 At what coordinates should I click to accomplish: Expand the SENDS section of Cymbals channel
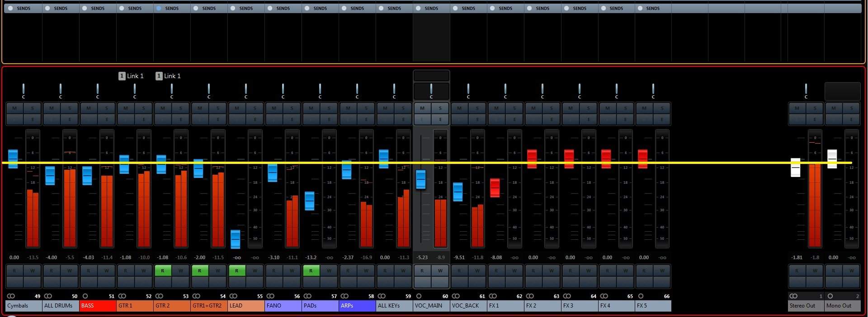click(23, 8)
